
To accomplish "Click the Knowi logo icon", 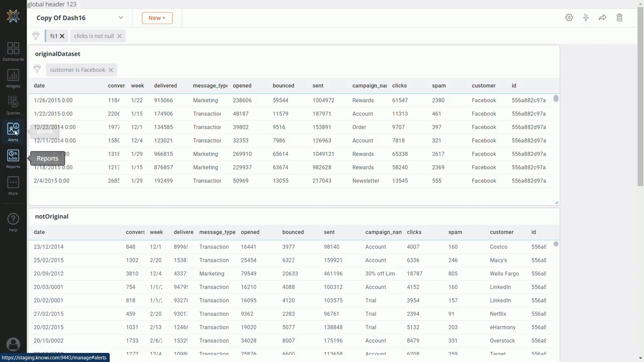I will (13, 17).
